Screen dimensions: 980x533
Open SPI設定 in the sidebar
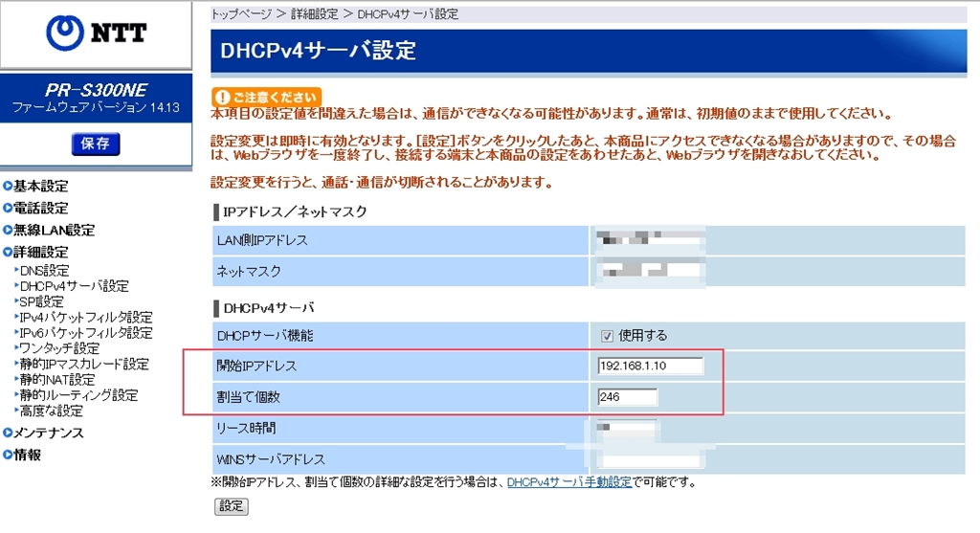point(41,301)
